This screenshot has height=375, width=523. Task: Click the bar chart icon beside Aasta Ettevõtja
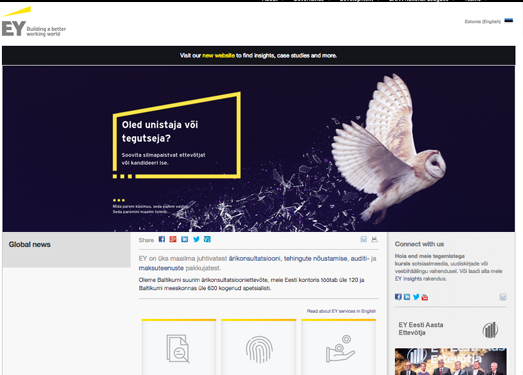[x=490, y=330]
